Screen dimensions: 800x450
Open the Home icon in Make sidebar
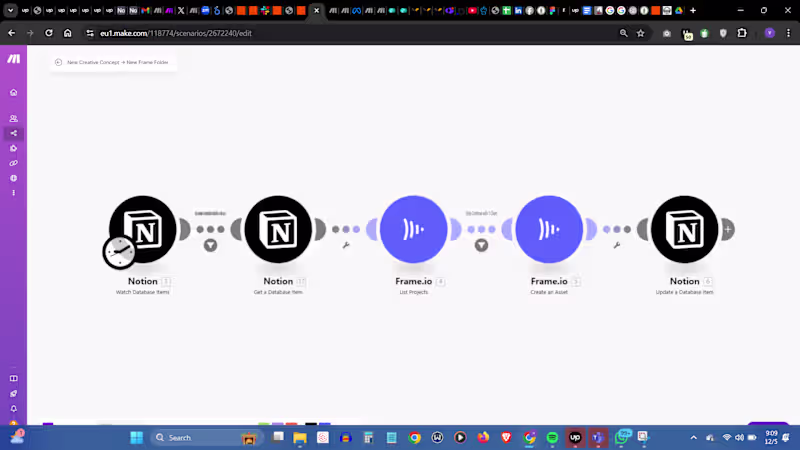pos(14,92)
